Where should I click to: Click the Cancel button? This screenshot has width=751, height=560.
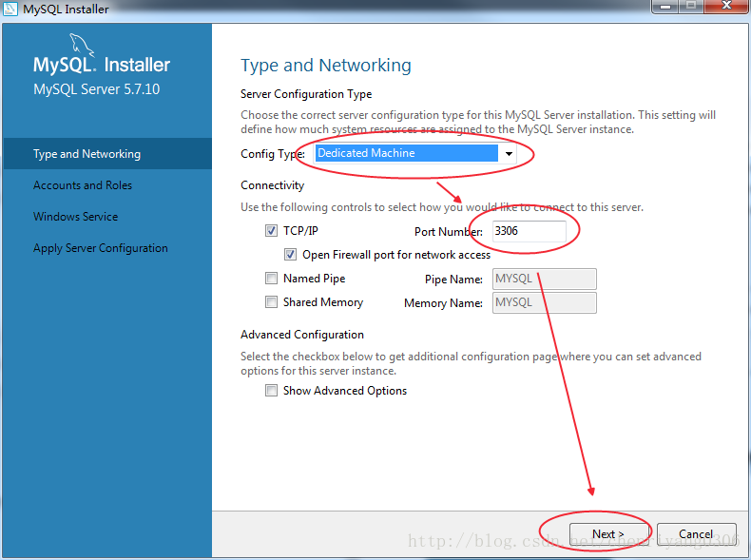click(697, 533)
